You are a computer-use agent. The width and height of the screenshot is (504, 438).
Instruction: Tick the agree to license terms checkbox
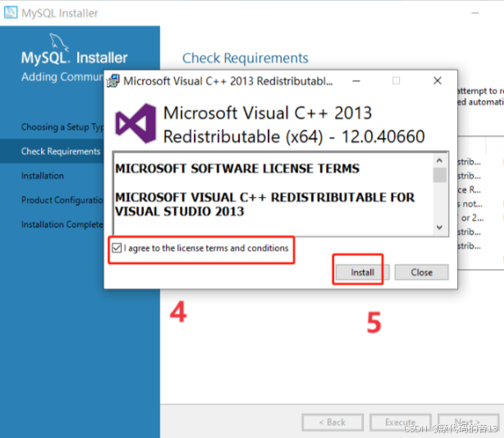point(117,248)
